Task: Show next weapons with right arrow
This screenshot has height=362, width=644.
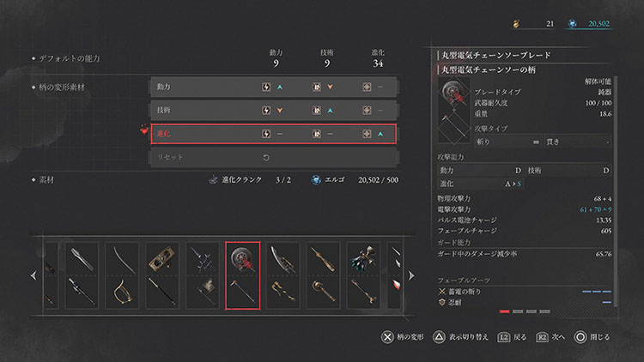Action: [411, 276]
